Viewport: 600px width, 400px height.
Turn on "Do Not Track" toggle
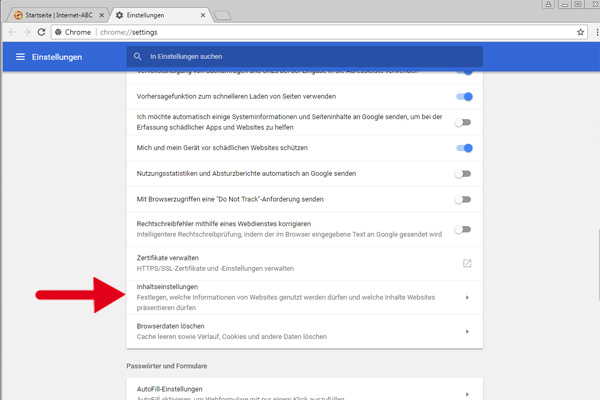pos(463,199)
